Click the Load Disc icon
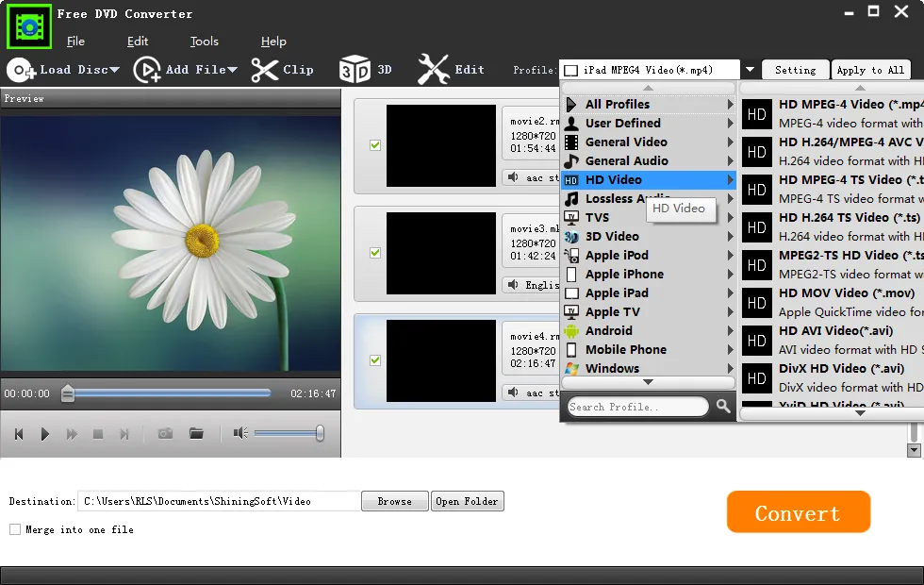 click(x=21, y=70)
